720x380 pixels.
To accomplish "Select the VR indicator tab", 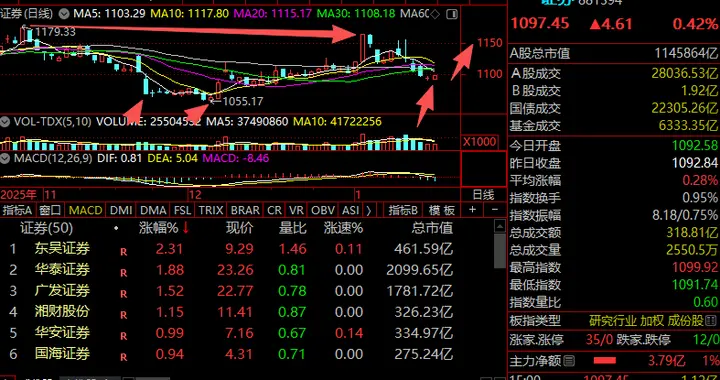I will point(296,210).
